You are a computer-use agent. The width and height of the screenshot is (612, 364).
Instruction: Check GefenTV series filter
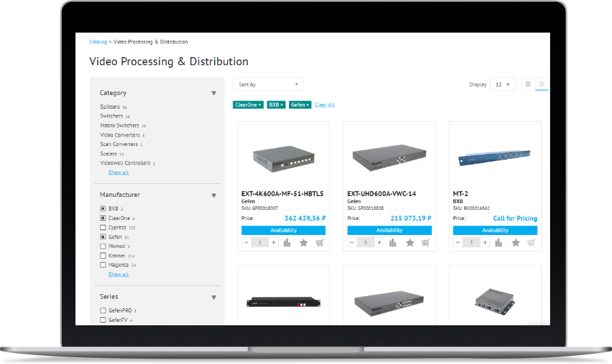click(103, 320)
